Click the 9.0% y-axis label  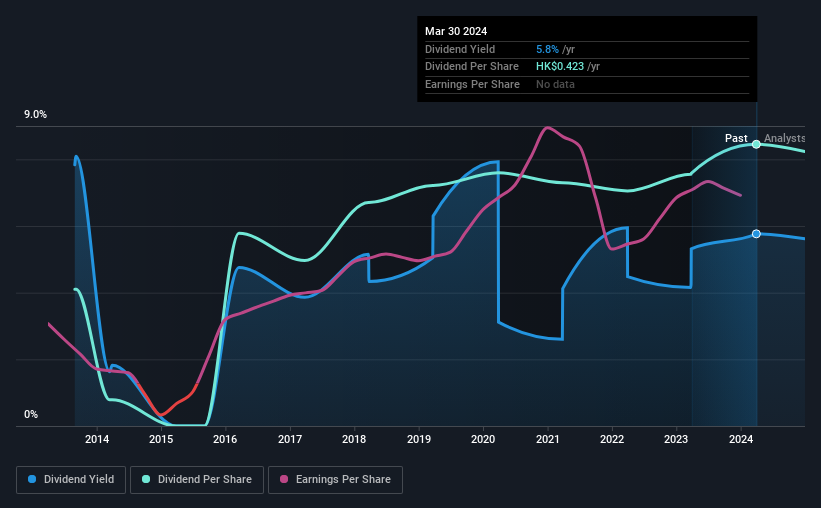tap(35, 115)
